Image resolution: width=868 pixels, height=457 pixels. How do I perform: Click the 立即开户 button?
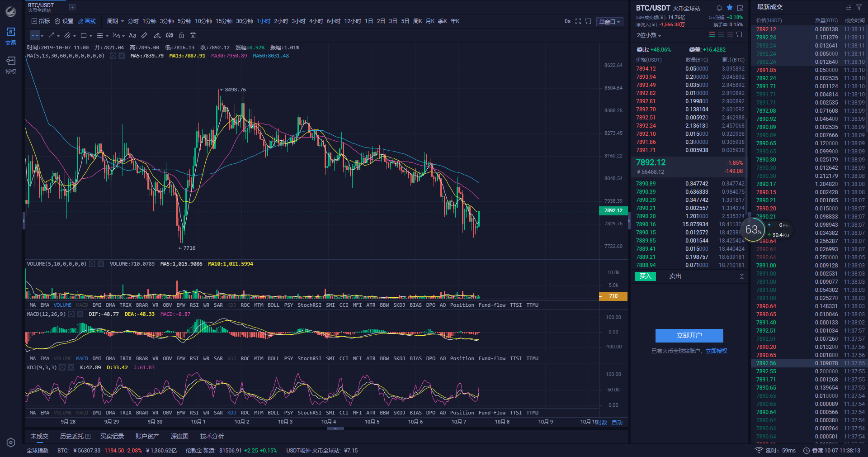pos(689,335)
